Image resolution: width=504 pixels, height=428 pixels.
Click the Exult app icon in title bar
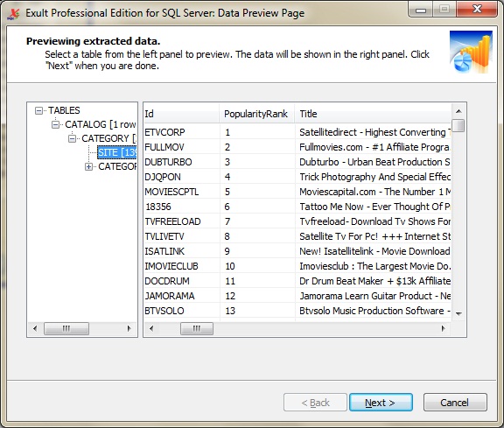(13, 14)
